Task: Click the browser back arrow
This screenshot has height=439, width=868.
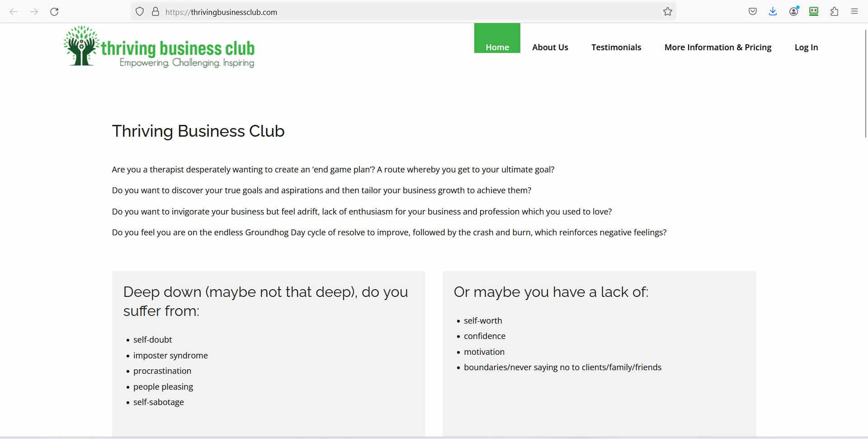Action: pyautogui.click(x=14, y=12)
